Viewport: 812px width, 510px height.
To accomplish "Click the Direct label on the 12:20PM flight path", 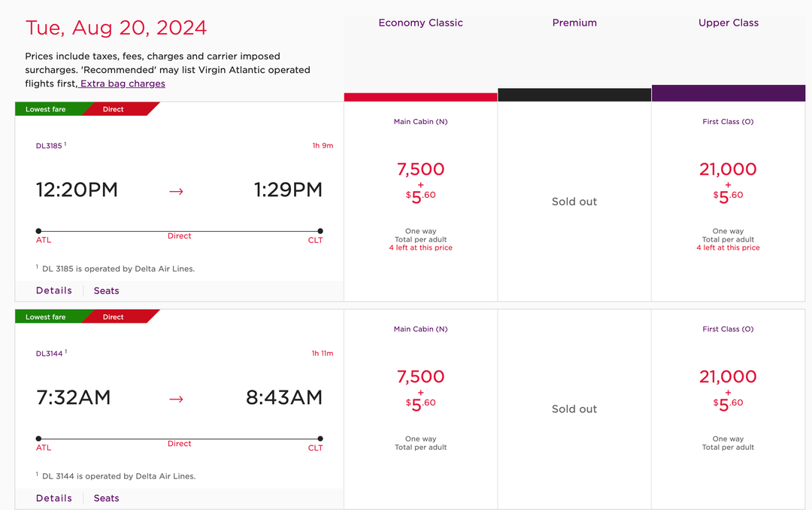I will [x=179, y=235].
